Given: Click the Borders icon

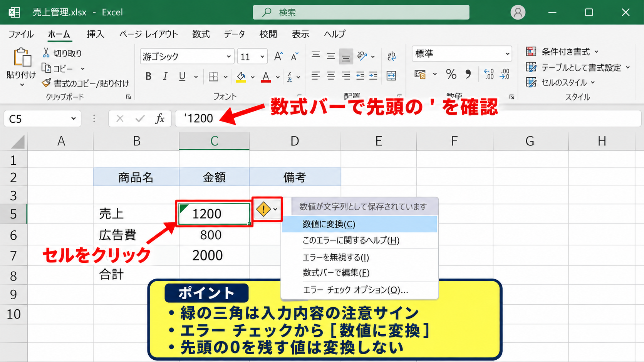Looking at the screenshot, I should point(213,77).
